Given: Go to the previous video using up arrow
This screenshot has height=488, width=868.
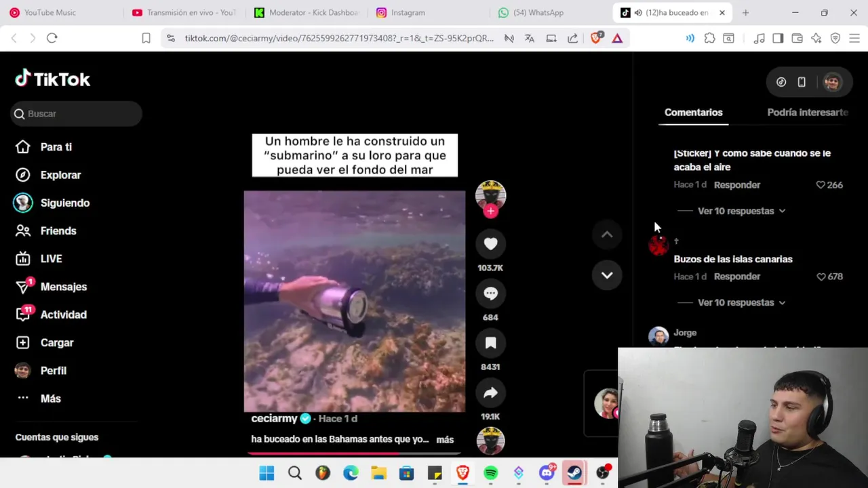Looking at the screenshot, I should click(607, 235).
